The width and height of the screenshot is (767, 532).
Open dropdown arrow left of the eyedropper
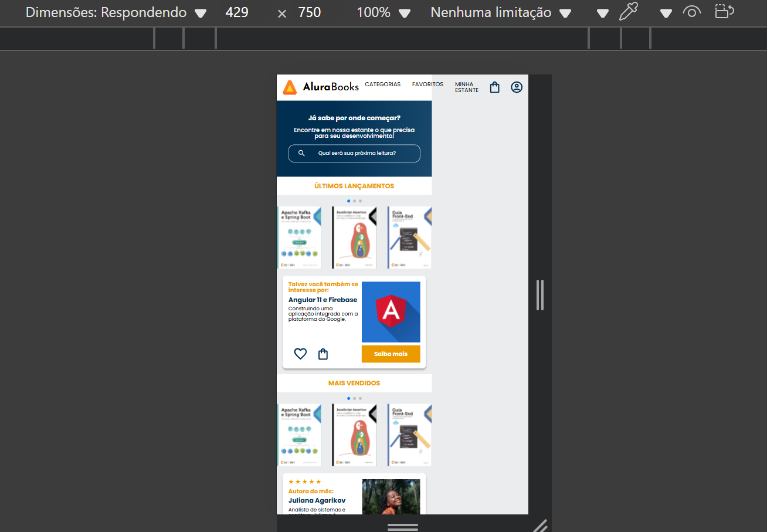(x=603, y=13)
